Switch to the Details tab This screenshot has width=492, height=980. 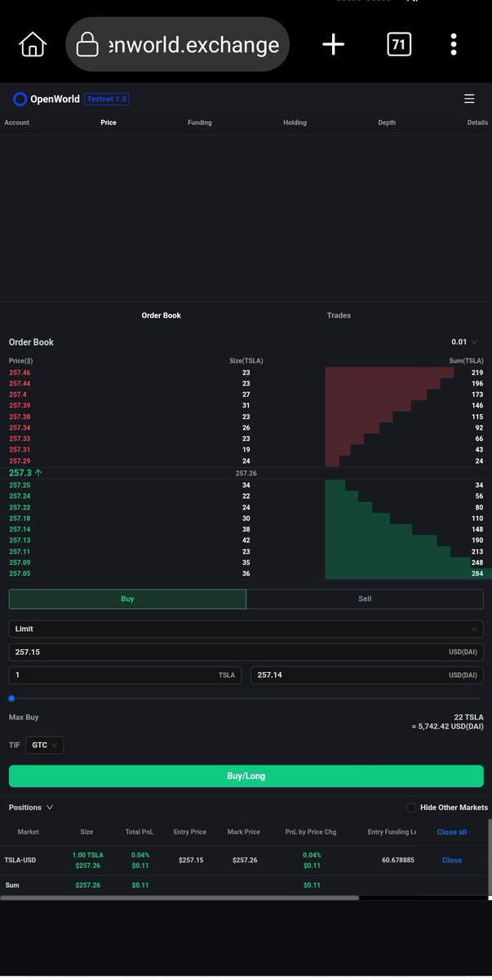[x=478, y=122]
